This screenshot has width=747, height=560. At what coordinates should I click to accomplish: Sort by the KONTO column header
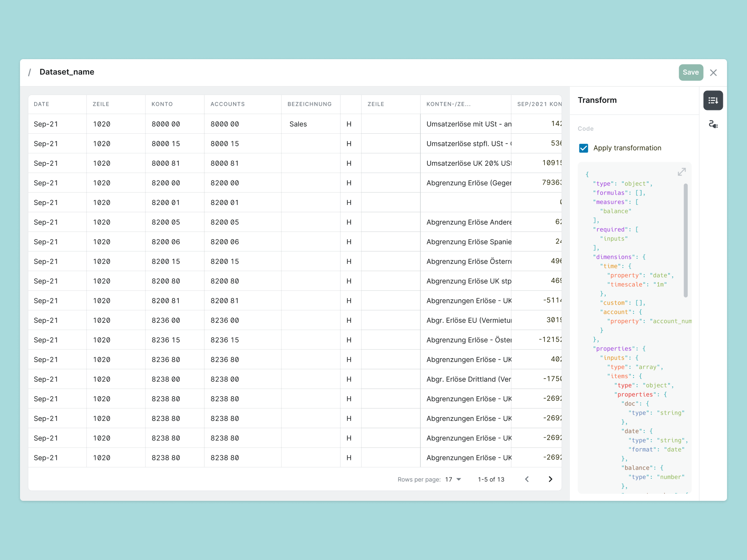(162, 104)
